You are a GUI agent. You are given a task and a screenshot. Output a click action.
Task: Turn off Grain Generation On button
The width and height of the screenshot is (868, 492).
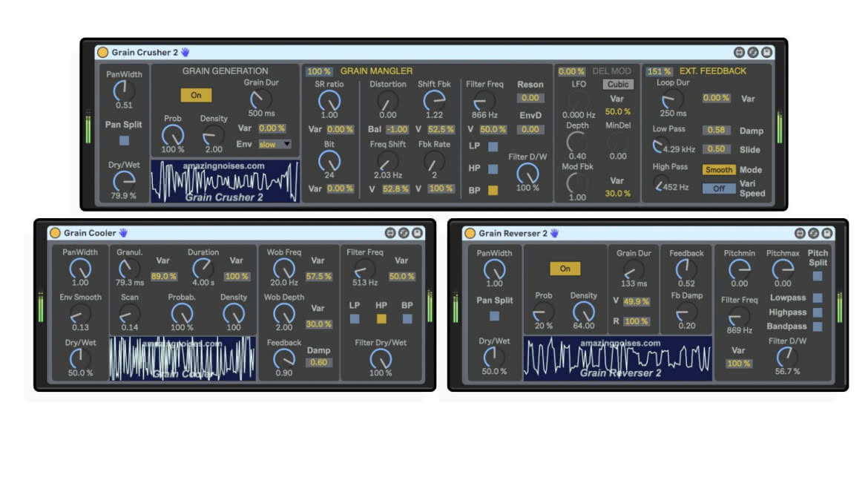pos(196,95)
